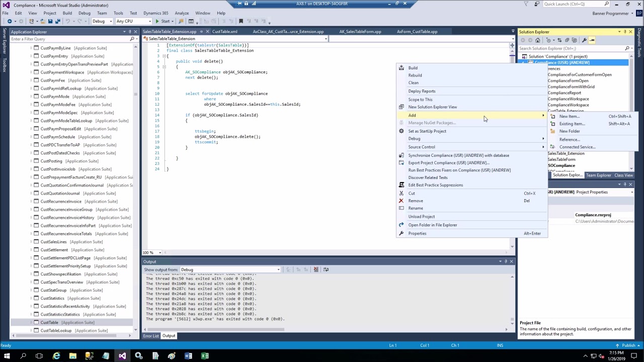Open Word from the taskbar
This screenshot has height=362, width=644.
pos(188,356)
